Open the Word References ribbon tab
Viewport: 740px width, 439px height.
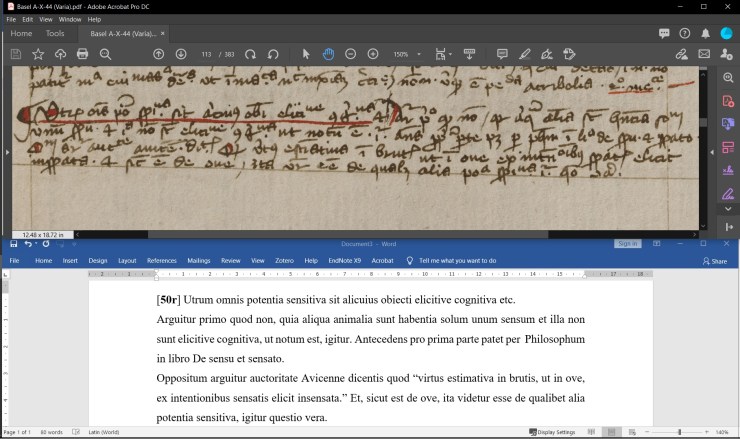click(161, 260)
